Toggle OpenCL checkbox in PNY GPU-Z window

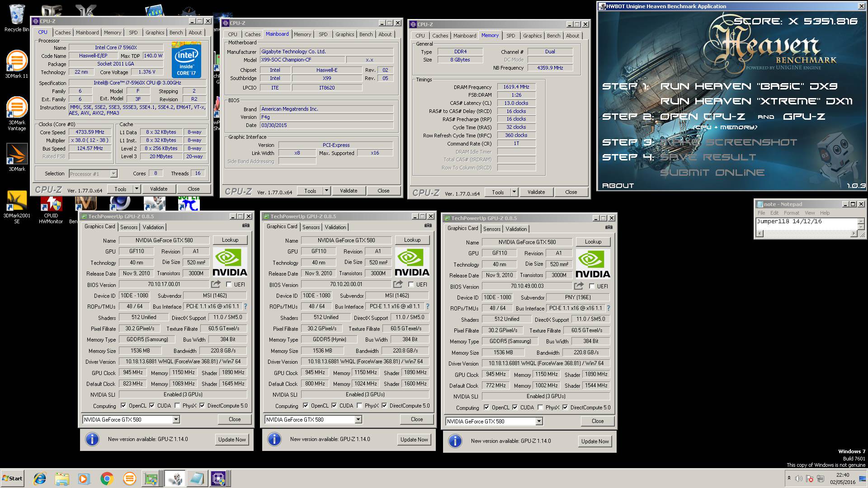click(486, 408)
